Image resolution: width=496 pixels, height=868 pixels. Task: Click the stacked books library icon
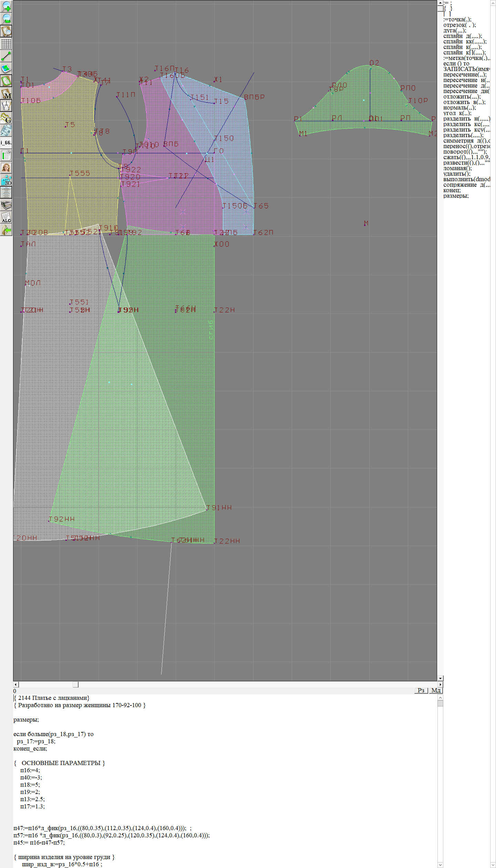(6, 205)
